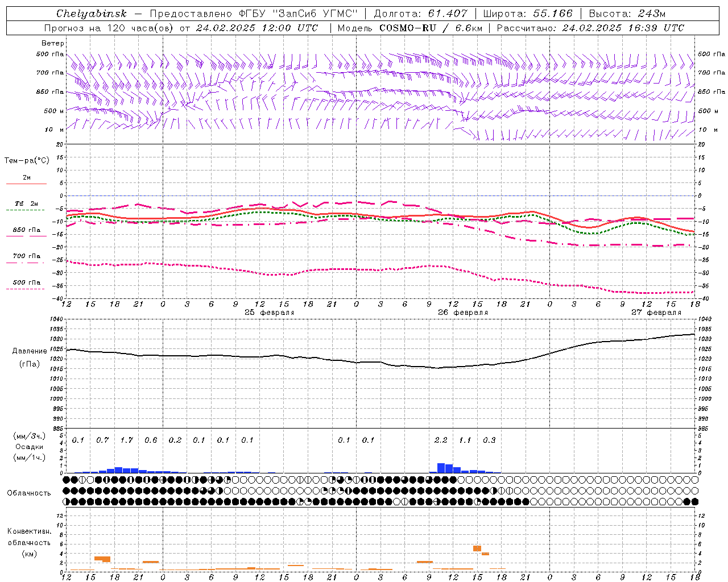Click the tallest blue precipitation bar on 26 февраля
728x582 pixels.
(x=441, y=468)
